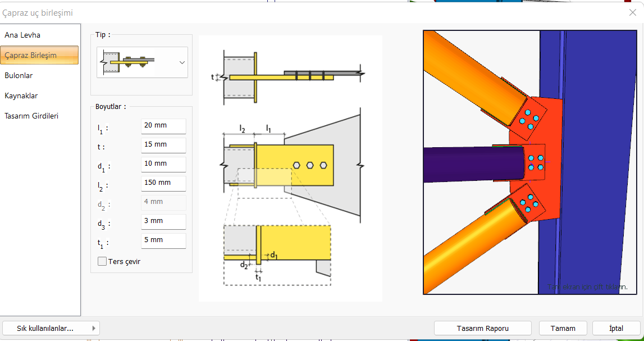Click the Tasarım Raporu button

pos(482,328)
